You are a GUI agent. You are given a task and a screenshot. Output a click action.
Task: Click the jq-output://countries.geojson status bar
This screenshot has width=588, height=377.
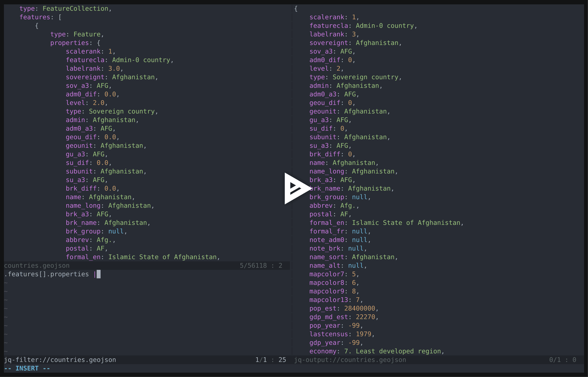[x=350, y=360]
